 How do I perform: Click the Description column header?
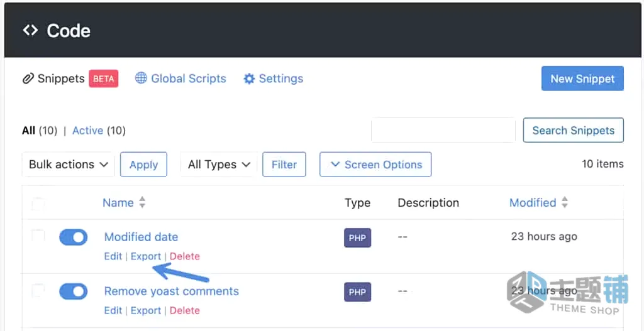[428, 203]
